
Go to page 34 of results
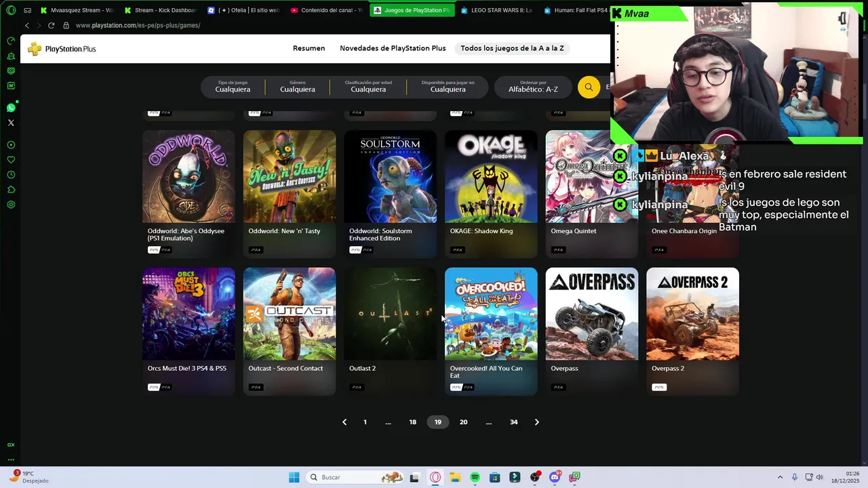pyautogui.click(x=514, y=422)
